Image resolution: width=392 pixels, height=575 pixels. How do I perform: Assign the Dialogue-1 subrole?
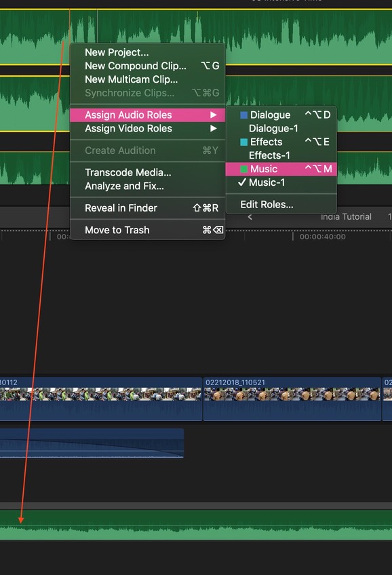point(281,128)
